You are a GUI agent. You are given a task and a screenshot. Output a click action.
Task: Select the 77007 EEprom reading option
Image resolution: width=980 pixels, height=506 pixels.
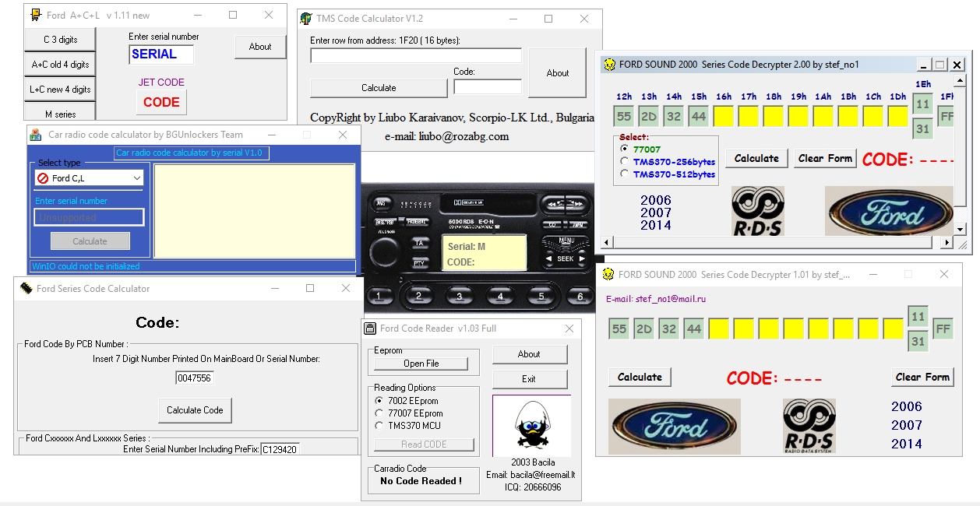pos(379,413)
